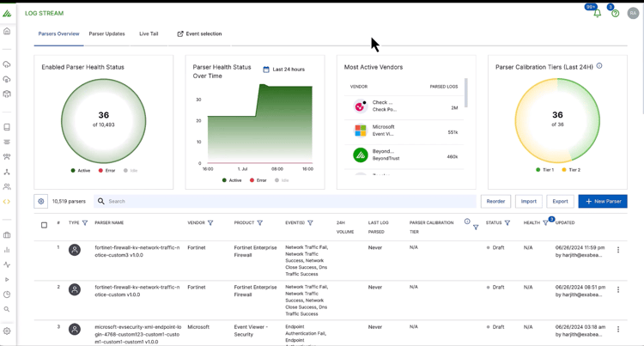The image size is (644, 346).
Task: Toggle Tier 1 legend in calibration chart
Action: point(545,170)
